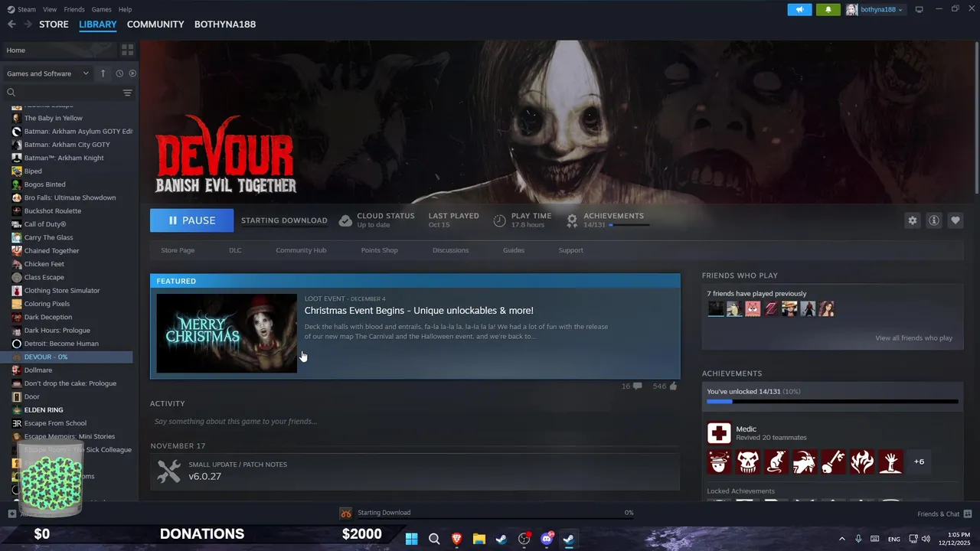Open File Explorer from taskbar
The image size is (980, 551).
point(479,539)
